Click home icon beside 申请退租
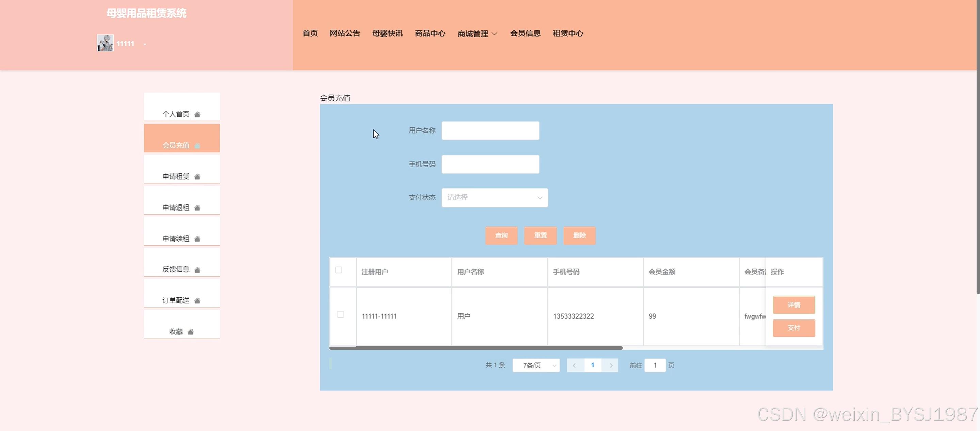 [x=197, y=208]
